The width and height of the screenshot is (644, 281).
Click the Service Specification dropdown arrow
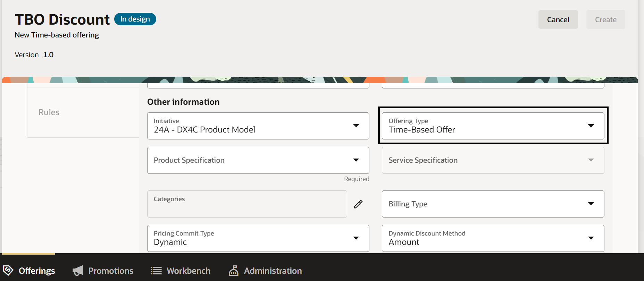(591, 160)
